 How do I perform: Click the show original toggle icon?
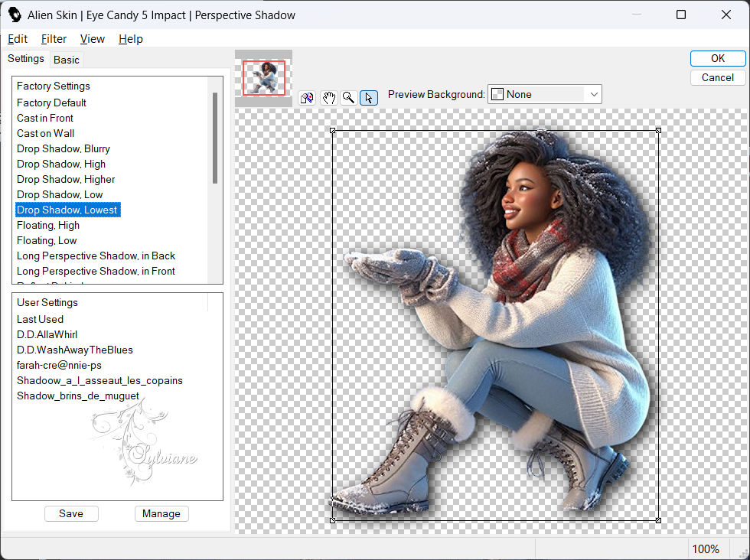pyautogui.click(x=307, y=98)
